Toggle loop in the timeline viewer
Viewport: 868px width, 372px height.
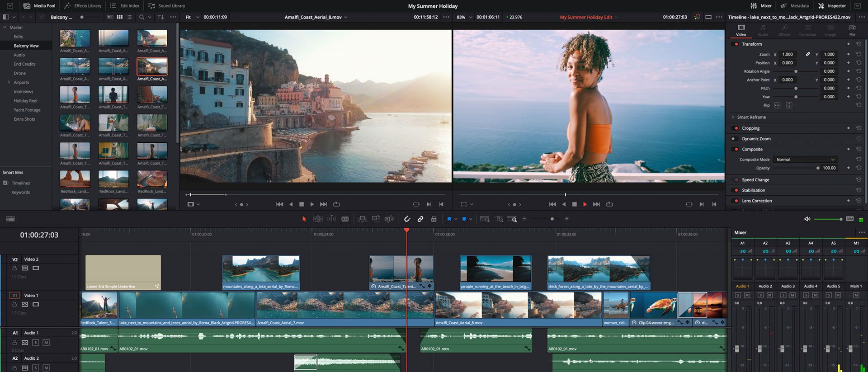point(609,204)
